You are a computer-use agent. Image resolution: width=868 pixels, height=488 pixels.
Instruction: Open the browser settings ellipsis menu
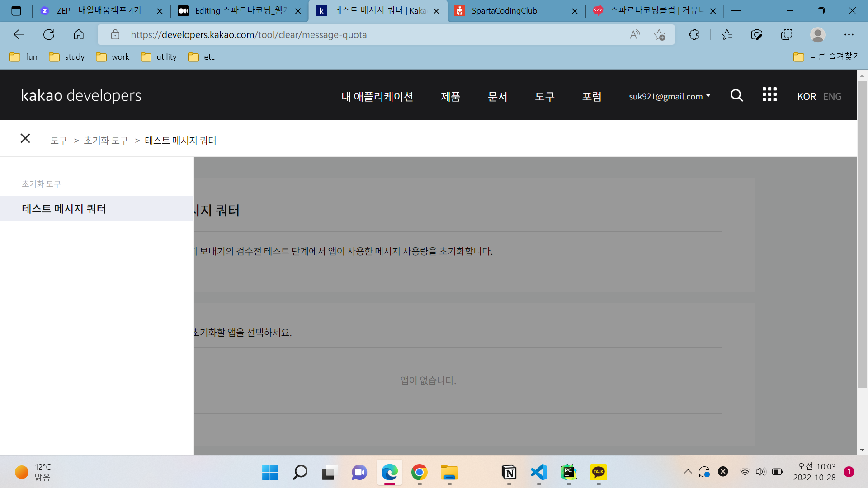coord(849,34)
